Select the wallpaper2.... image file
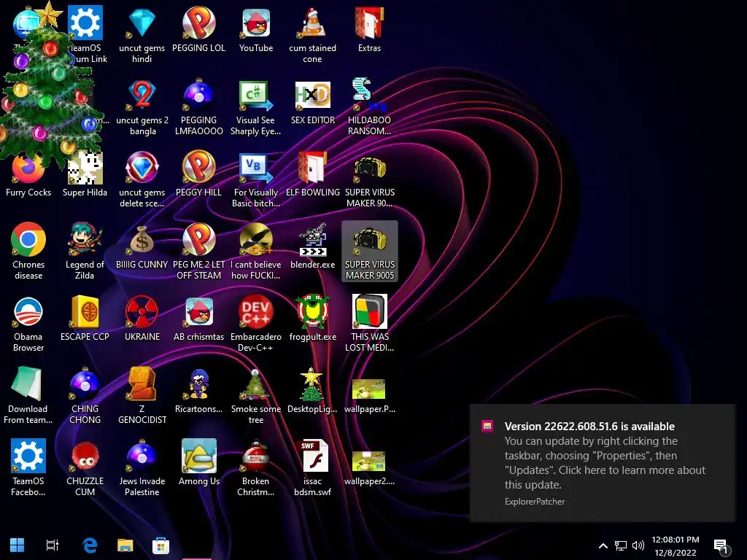747x560 pixels. [369, 461]
